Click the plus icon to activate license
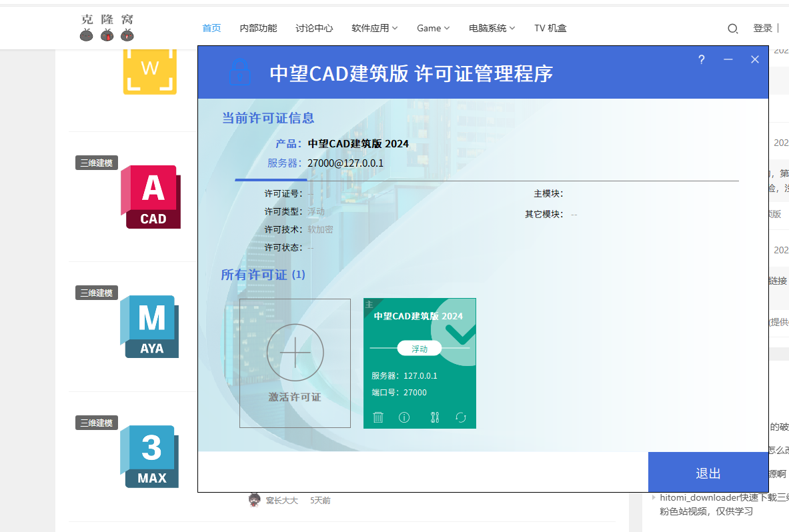Screen dimensions: 789x532 (x=295, y=353)
